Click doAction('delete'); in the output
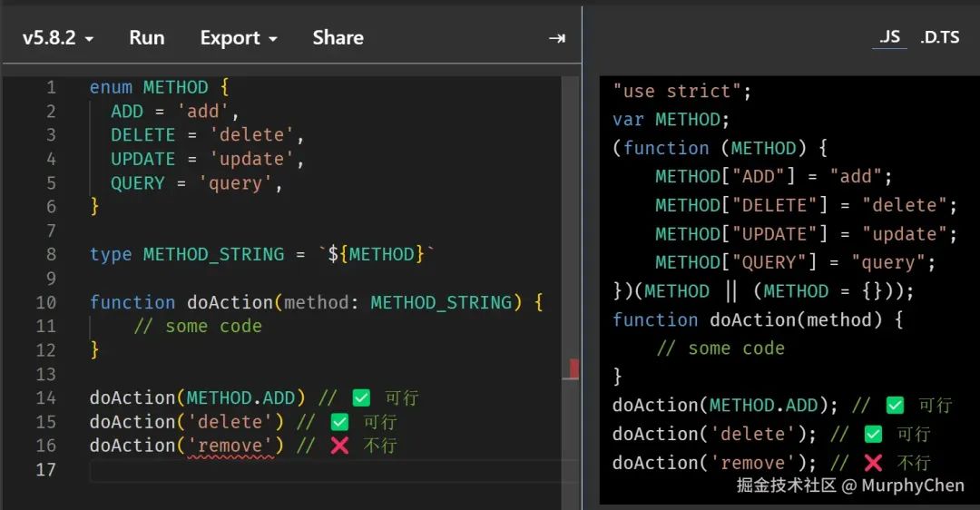This screenshot has height=510, width=980. pos(714,435)
